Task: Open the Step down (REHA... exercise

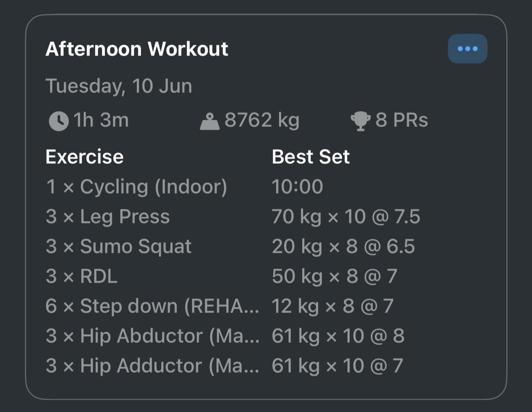Action: [x=152, y=306]
